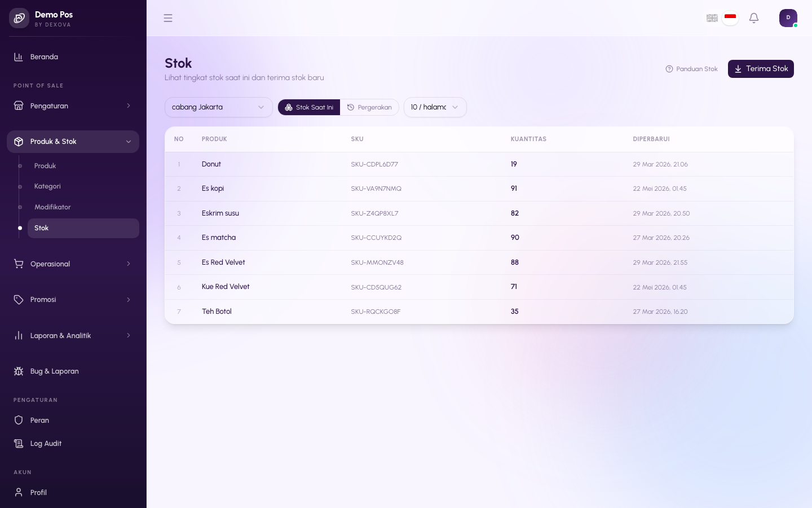
Task: Open the Profil account page
Action: tap(73, 492)
